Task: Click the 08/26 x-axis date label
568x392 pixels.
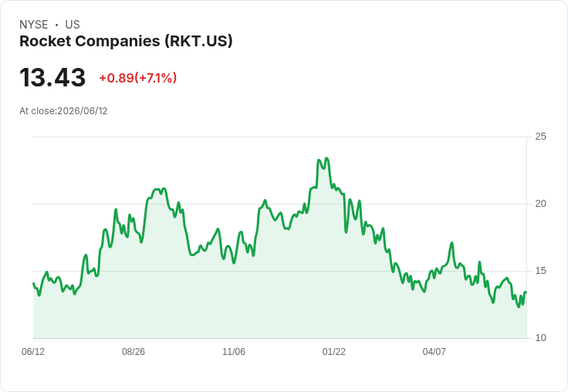Action: [x=134, y=351]
